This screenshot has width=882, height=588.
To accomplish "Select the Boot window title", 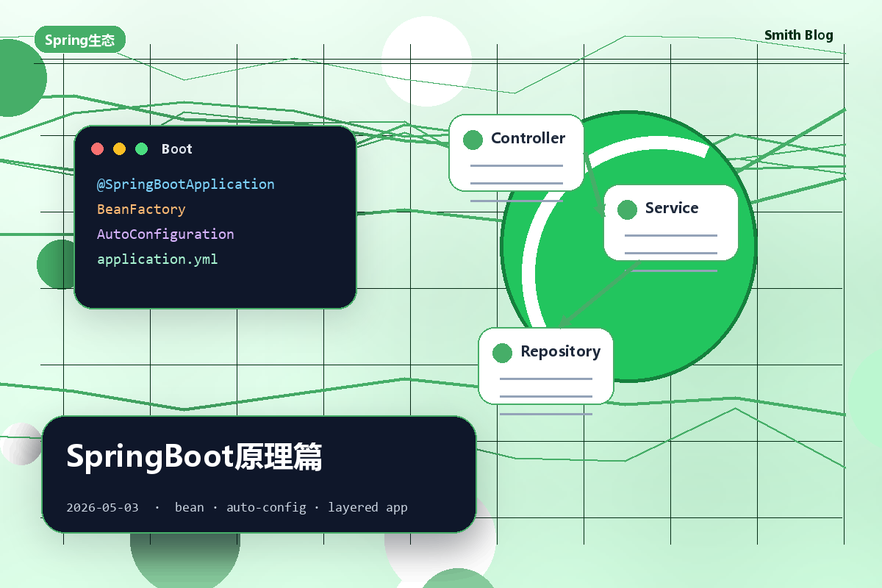I will [x=176, y=149].
